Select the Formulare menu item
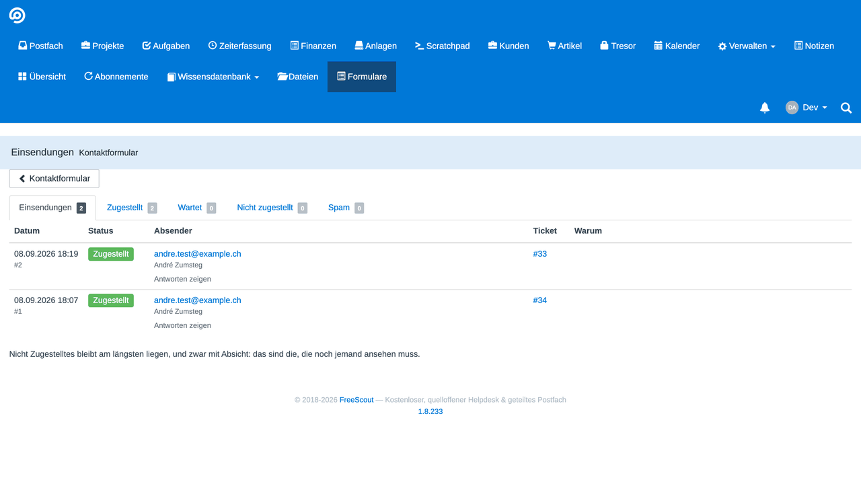Screen dimensions: 861x504 pos(362,77)
